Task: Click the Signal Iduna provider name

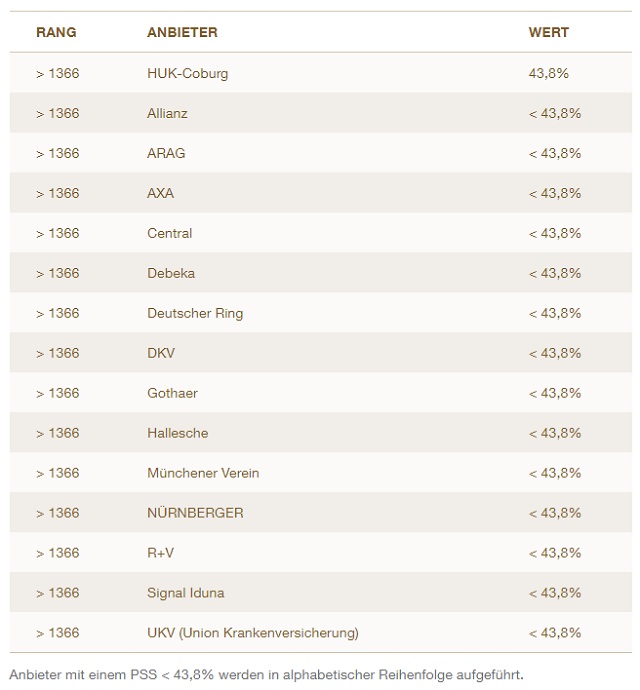Action: pos(186,593)
